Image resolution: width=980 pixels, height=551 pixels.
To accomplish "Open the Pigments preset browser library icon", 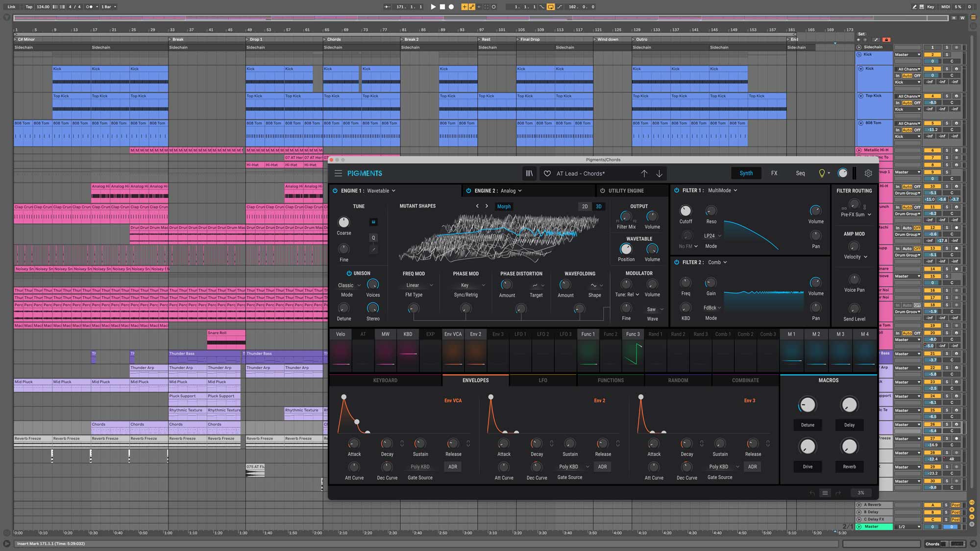I will click(529, 173).
